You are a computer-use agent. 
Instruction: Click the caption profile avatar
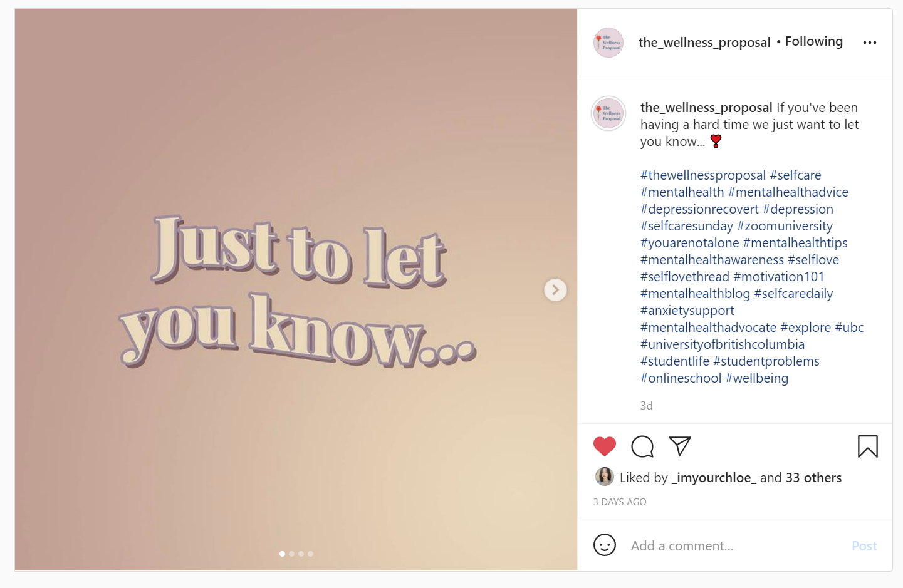[608, 113]
